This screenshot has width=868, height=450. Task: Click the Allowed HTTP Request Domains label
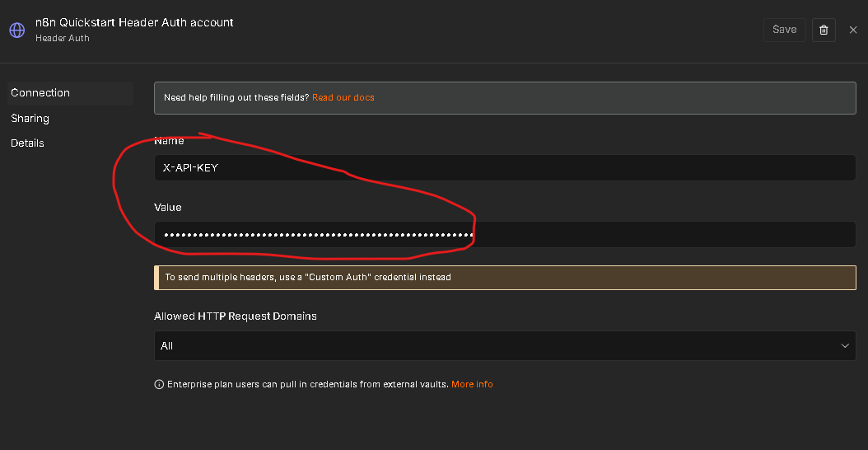pyautogui.click(x=236, y=316)
